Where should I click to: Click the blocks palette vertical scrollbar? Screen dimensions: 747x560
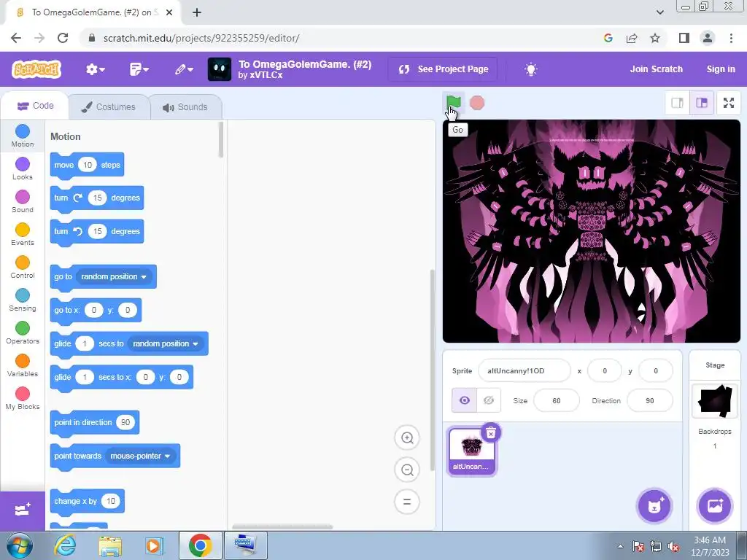(220, 140)
